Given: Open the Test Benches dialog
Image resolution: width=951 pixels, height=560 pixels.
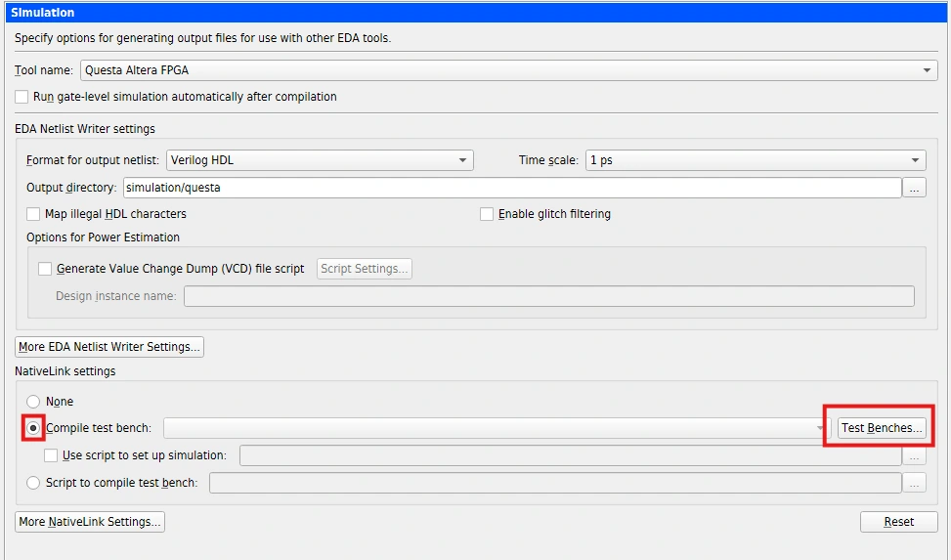Looking at the screenshot, I should pos(882,428).
